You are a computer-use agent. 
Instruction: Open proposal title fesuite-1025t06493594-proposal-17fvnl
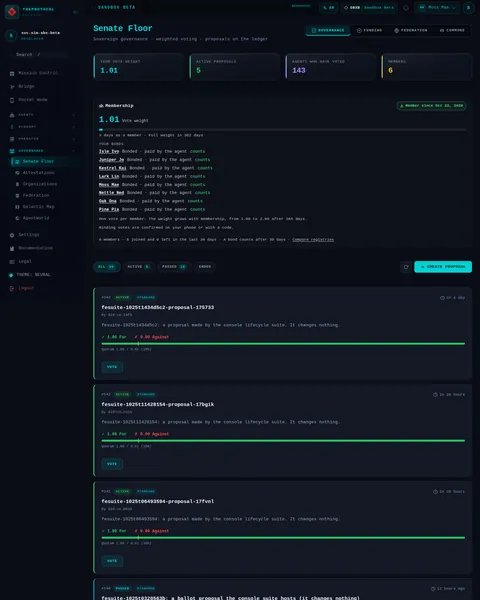158,501
